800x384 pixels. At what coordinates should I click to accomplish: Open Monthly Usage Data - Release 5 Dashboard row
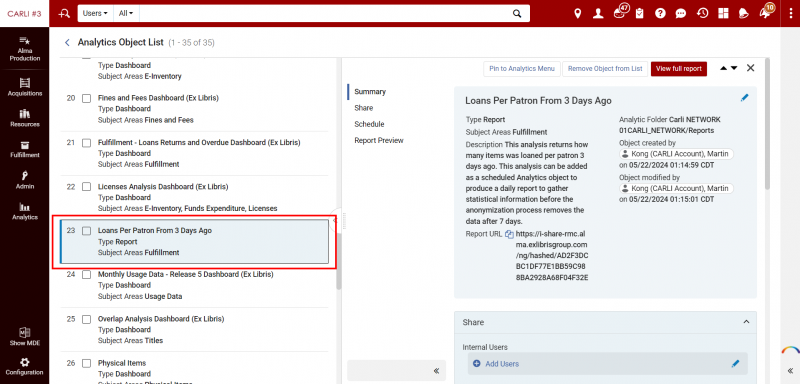(x=194, y=285)
